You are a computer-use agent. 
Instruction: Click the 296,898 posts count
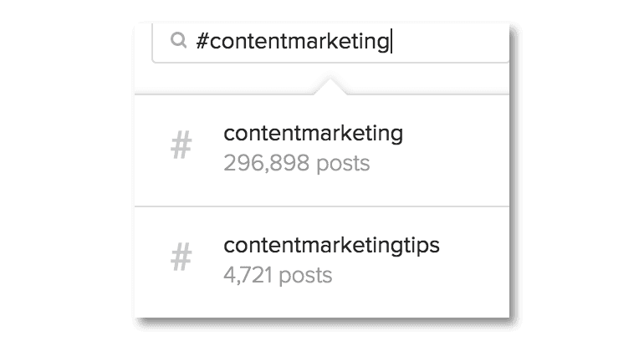pos(296,162)
